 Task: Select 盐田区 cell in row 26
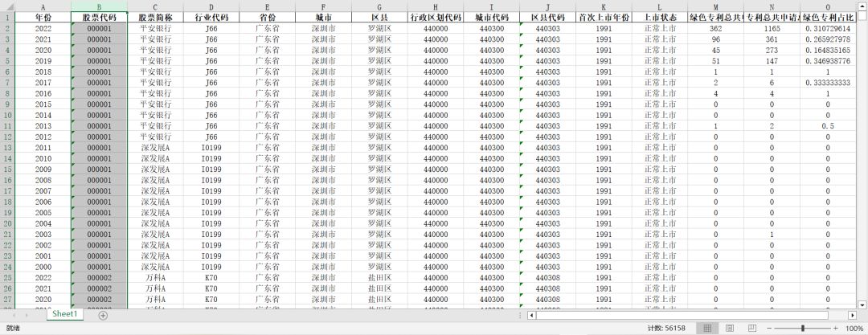[x=379, y=288]
